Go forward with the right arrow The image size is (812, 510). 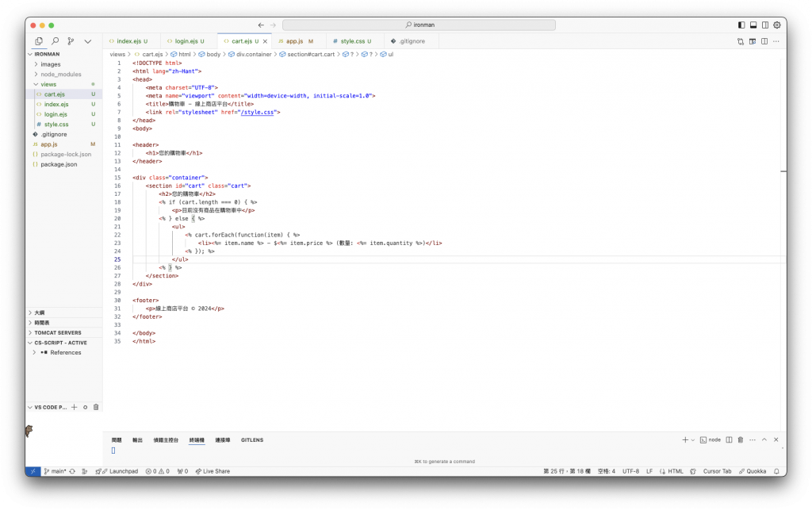coord(273,25)
